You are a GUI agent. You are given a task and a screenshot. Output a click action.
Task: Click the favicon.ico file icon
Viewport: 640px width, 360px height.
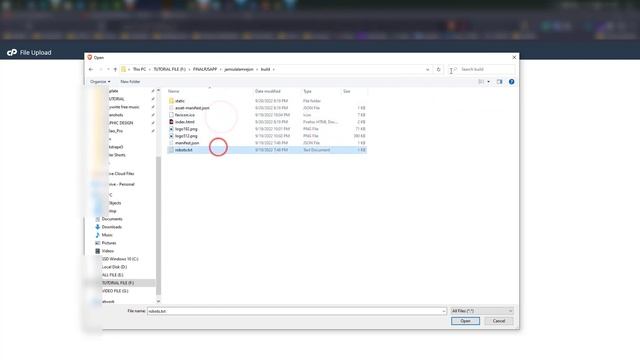tap(171, 115)
